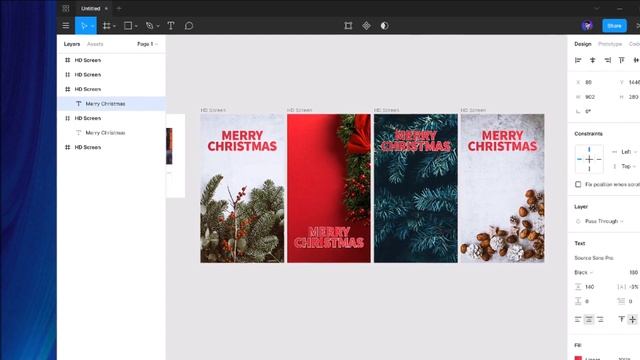Open the Frame tool options arrow
640x360 pixels.
click(x=114, y=26)
